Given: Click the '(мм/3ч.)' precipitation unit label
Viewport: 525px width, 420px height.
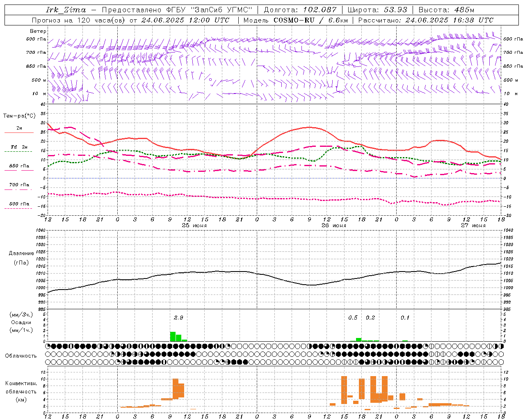Looking at the screenshot, I should click(x=21, y=315).
